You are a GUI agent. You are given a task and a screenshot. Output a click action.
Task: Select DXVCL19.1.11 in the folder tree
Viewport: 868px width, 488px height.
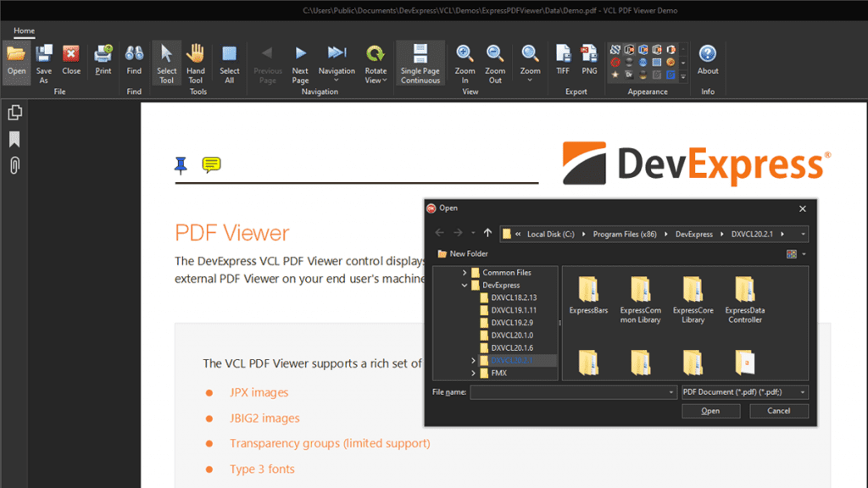tap(513, 310)
